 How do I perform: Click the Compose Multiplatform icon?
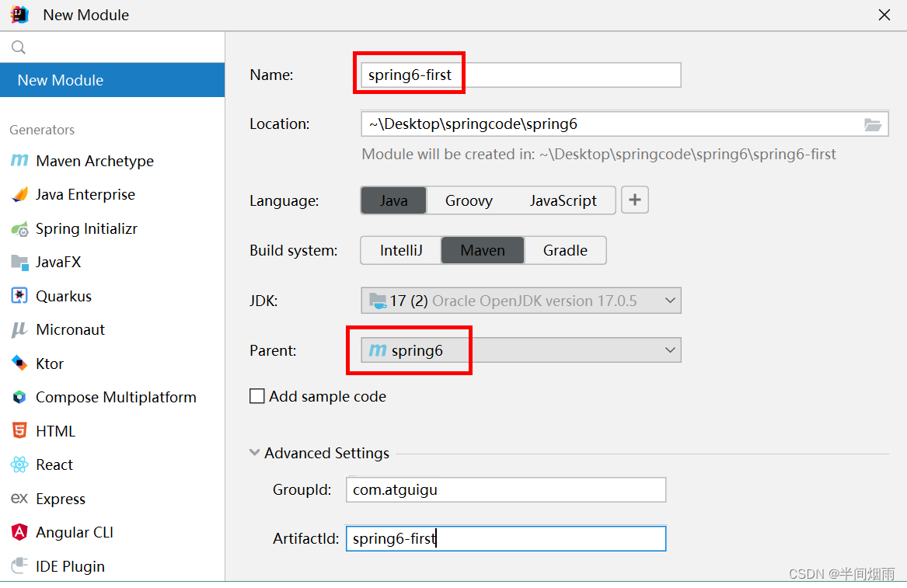[x=19, y=397]
